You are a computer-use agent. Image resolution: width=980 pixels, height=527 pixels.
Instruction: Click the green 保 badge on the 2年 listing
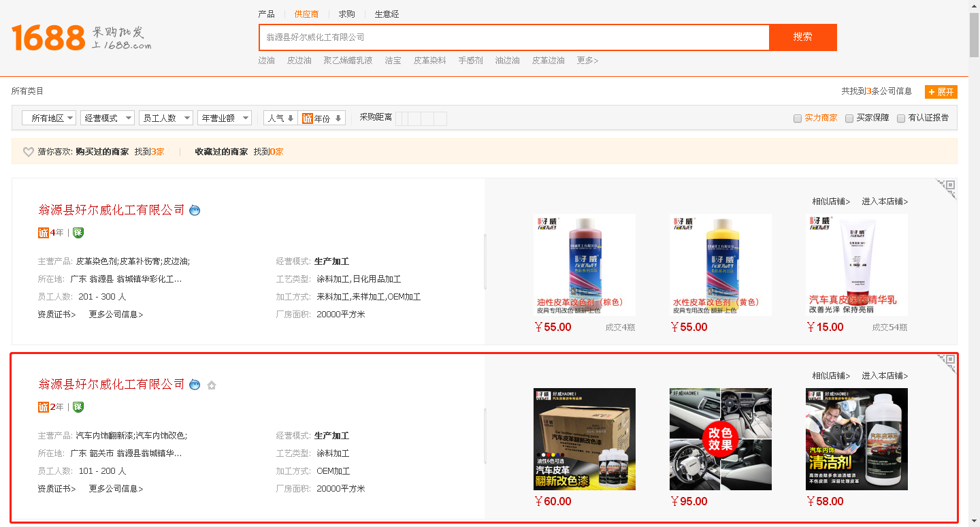(x=78, y=407)
